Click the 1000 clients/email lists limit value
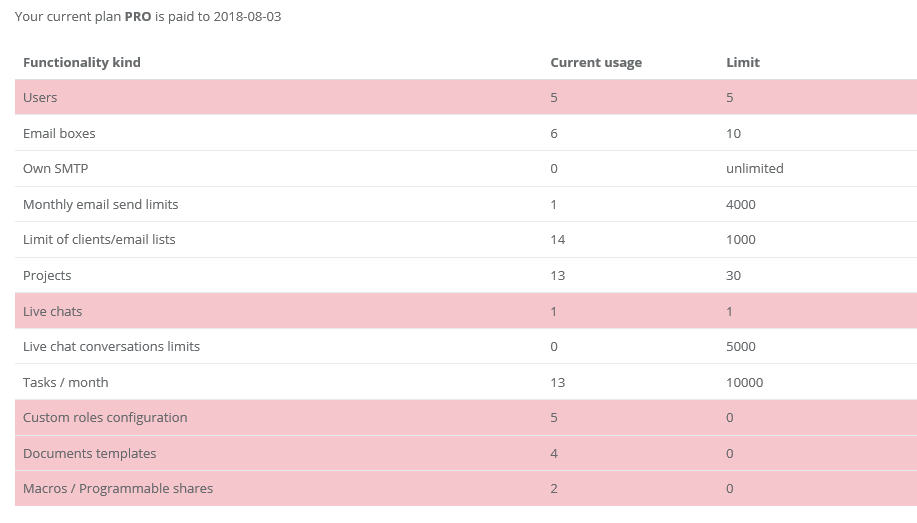The height and width of the screenshot is (523, 917). pyautogui.click(x=741, y=240)
